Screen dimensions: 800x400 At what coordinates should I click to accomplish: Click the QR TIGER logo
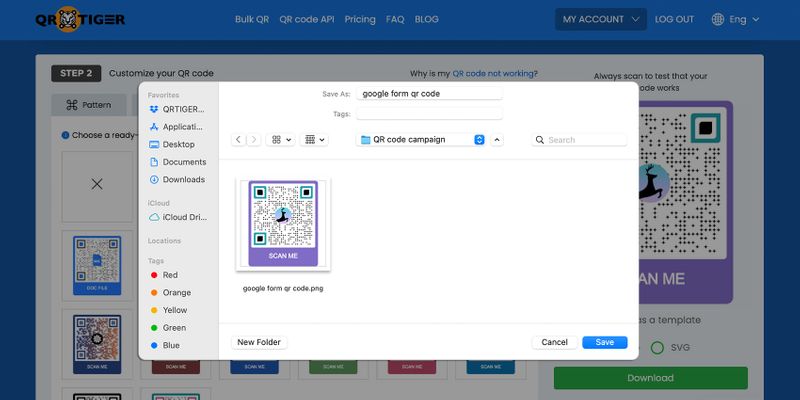coord(80,19)
